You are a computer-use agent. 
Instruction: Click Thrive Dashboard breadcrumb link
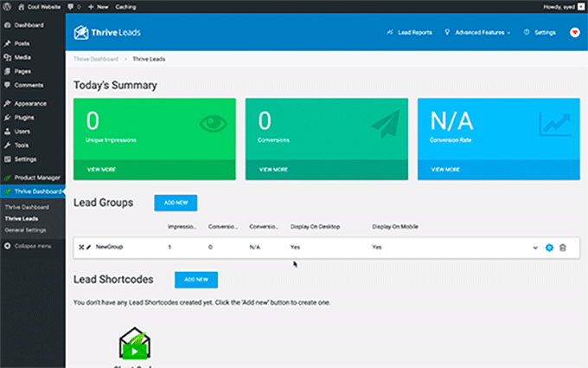tap(98, 59)
